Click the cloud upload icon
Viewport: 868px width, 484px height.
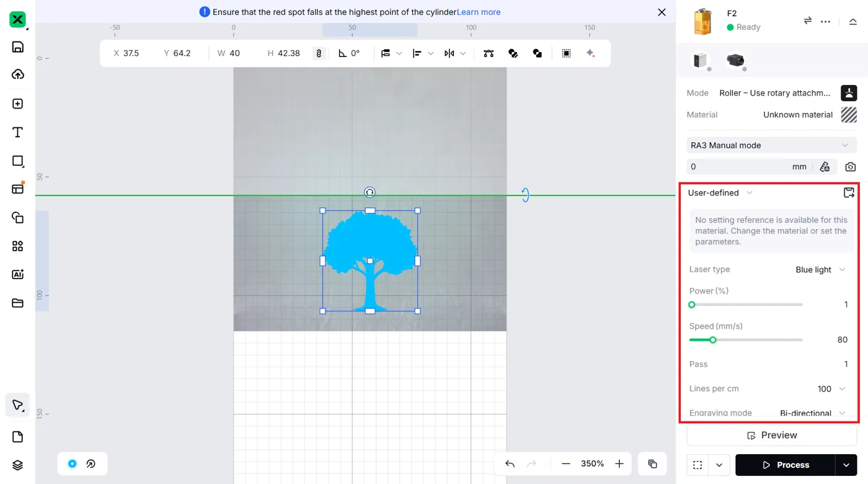pyautogui.click(x=17, y=74)
